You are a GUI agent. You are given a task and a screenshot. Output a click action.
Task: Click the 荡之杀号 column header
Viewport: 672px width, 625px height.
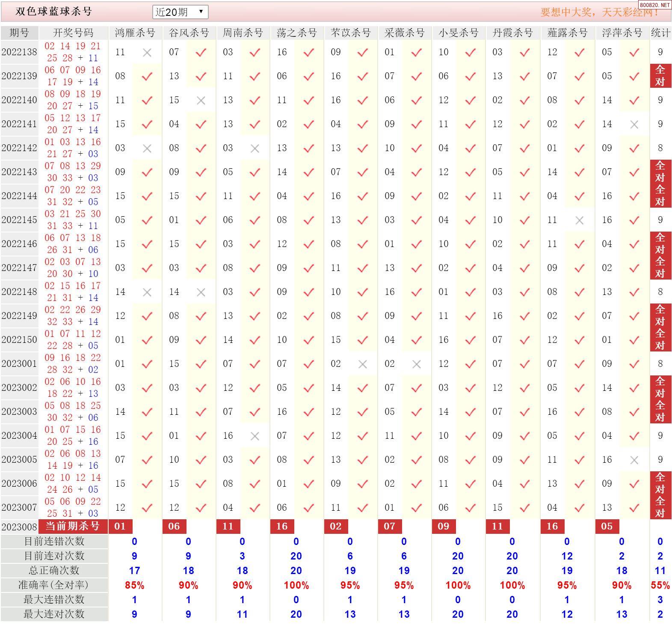coord(296,33)
